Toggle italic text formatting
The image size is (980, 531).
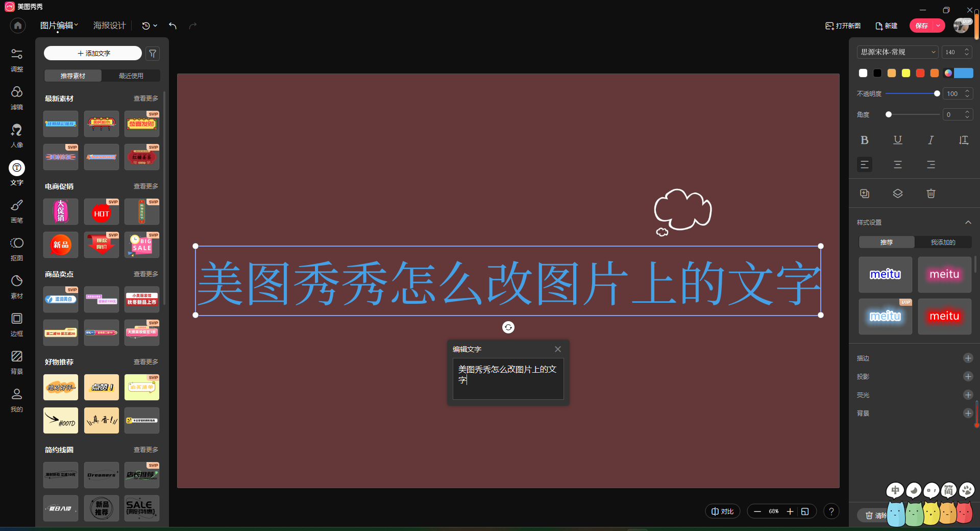coord(931,140)
